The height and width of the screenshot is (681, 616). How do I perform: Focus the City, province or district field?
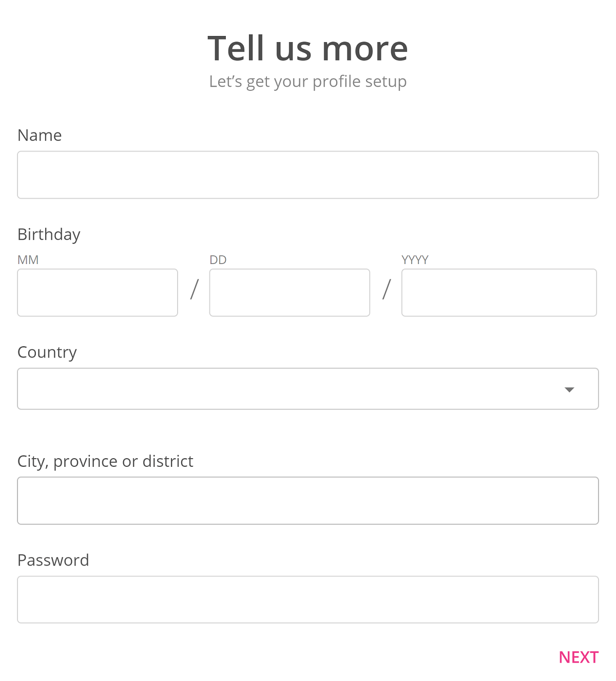308,501
